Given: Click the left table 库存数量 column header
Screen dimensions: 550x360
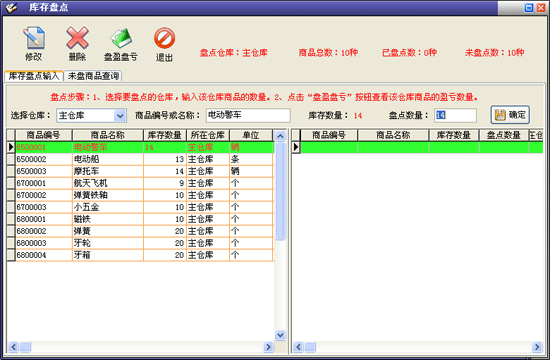Looking at the screenshot, I should 165,135.
